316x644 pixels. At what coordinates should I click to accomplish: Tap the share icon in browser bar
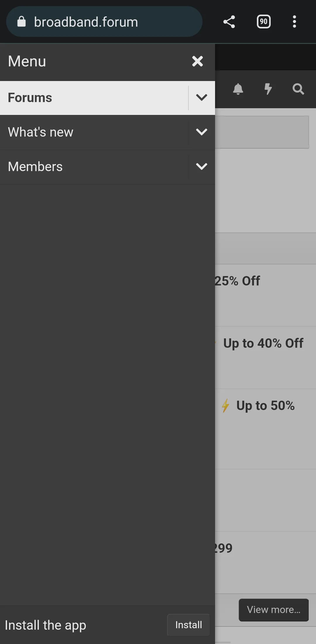(x=229, y=22)
